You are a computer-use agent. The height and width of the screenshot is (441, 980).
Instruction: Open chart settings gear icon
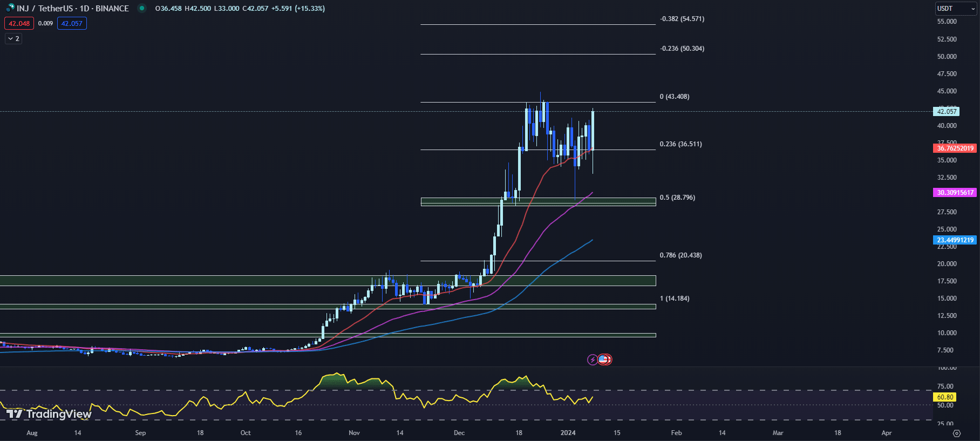point(957,433)
